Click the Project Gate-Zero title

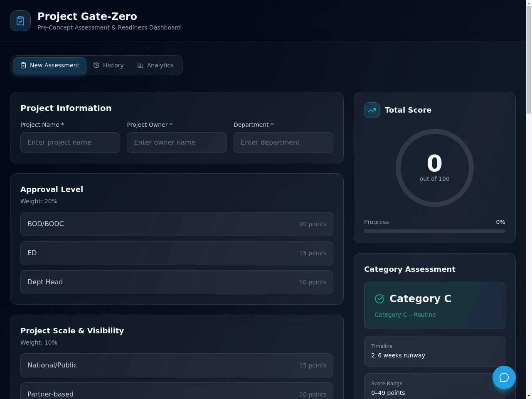(x=87, y=16)
